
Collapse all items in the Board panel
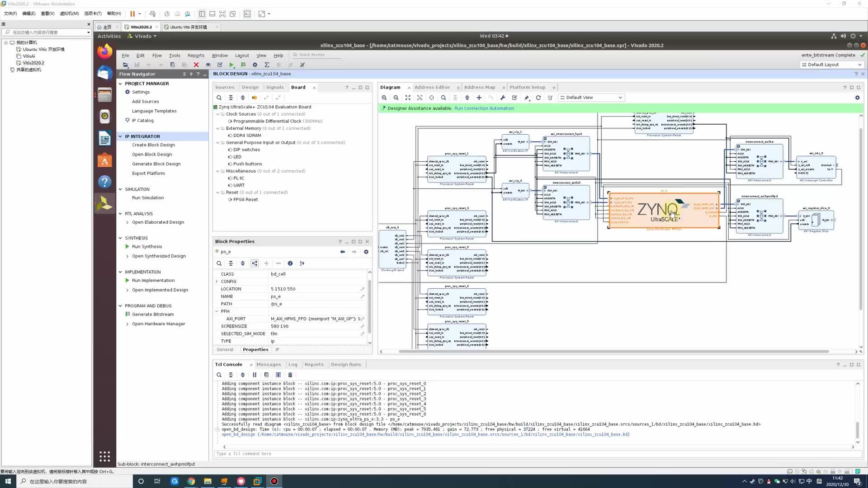231,98
